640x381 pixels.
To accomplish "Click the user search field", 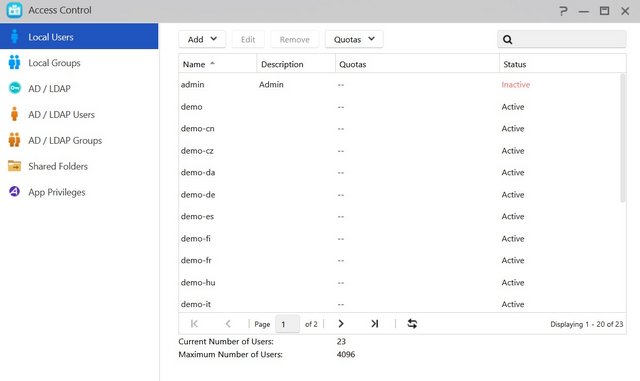I will coord(562,39).
